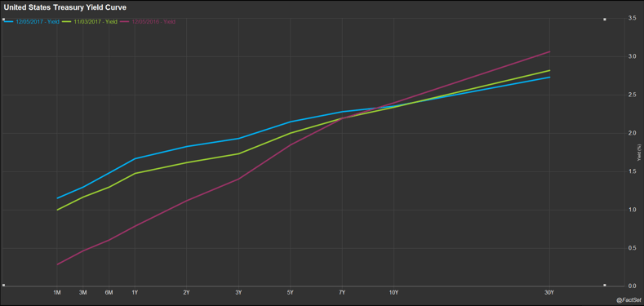
Task: Click the 0.0 value on the yield axis
Action: [633, 286]
